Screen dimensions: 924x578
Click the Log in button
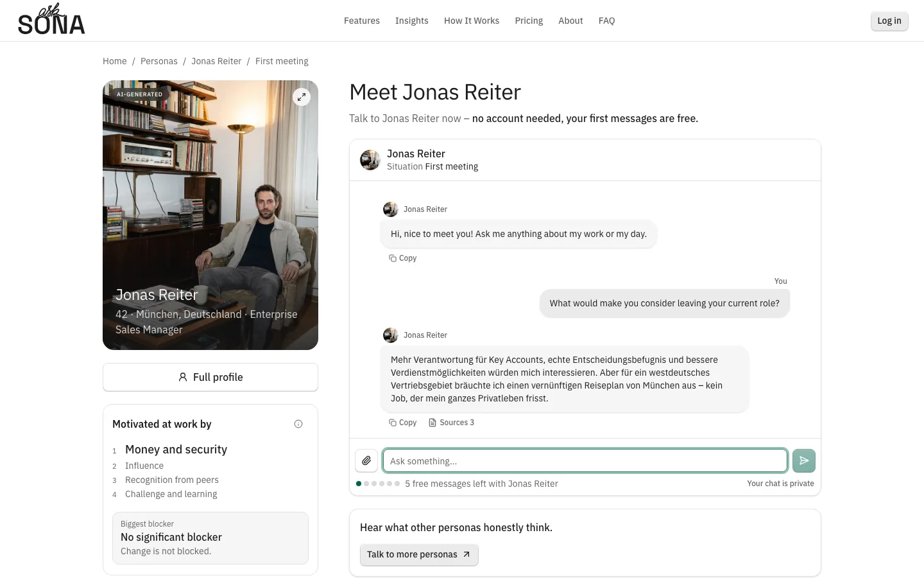tap(889, 21)
